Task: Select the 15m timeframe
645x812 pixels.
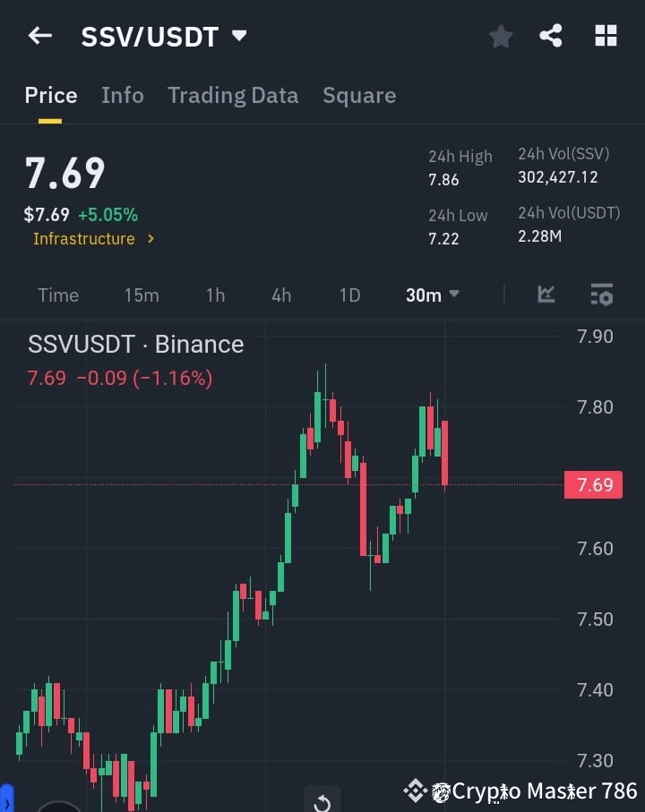Action: point(142,295)
